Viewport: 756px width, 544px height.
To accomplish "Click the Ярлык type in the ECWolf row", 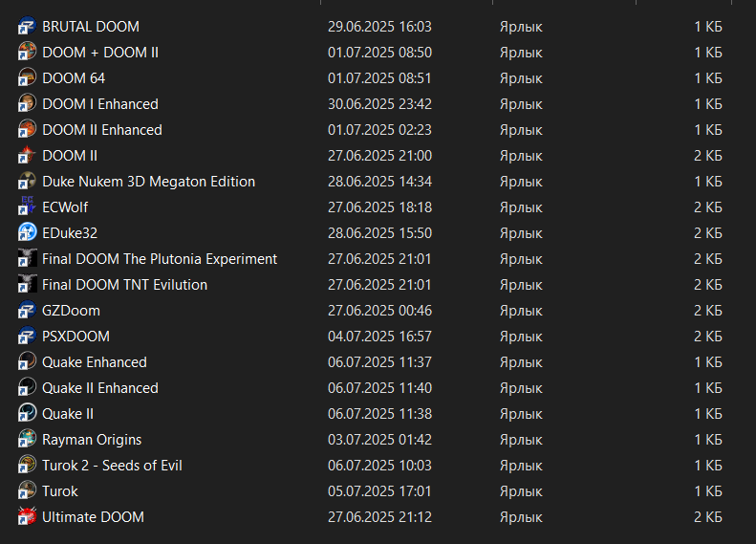I will 521,207.
